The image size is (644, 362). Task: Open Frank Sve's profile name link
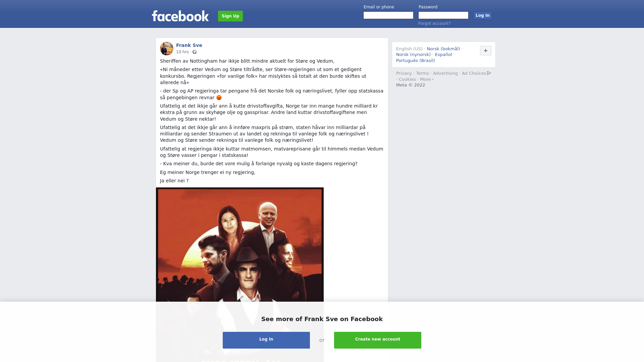189,45
